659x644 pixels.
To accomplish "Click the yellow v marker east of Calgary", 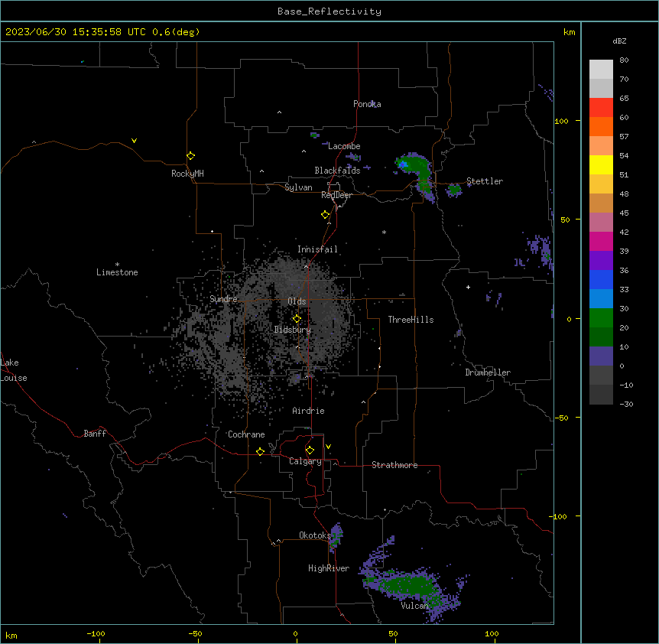I will point(328,447).
